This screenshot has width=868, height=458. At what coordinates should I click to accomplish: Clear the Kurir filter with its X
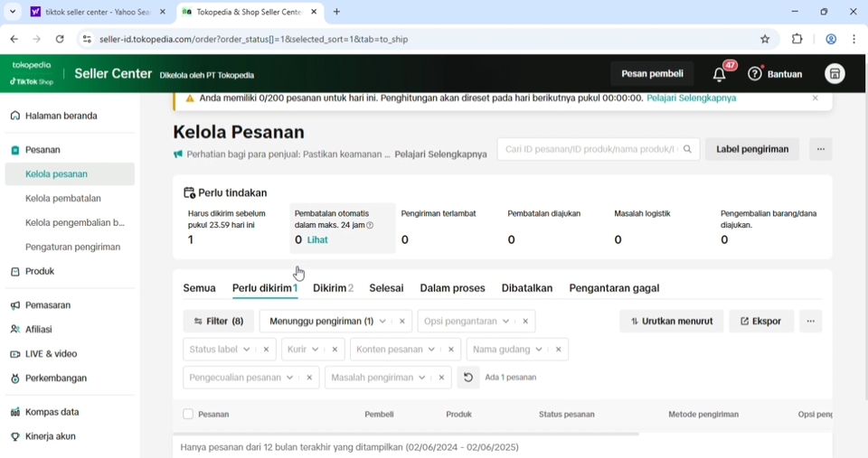(335, 350)
